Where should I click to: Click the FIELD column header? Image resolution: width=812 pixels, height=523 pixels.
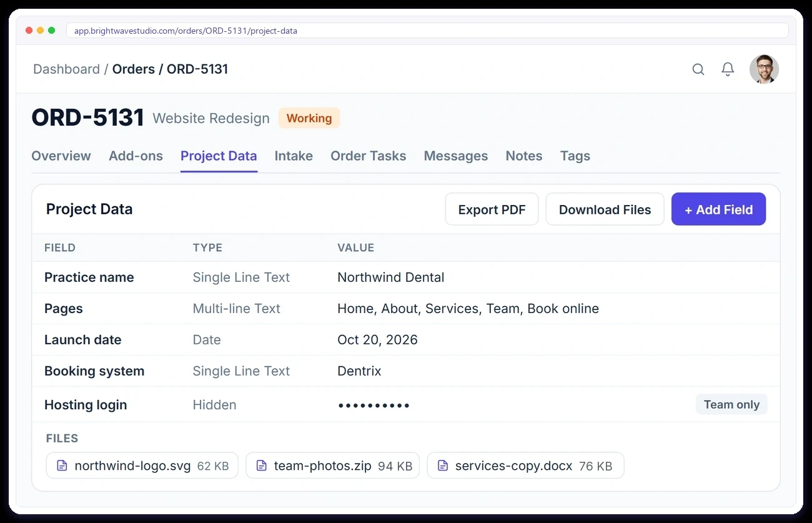[60, 247]
